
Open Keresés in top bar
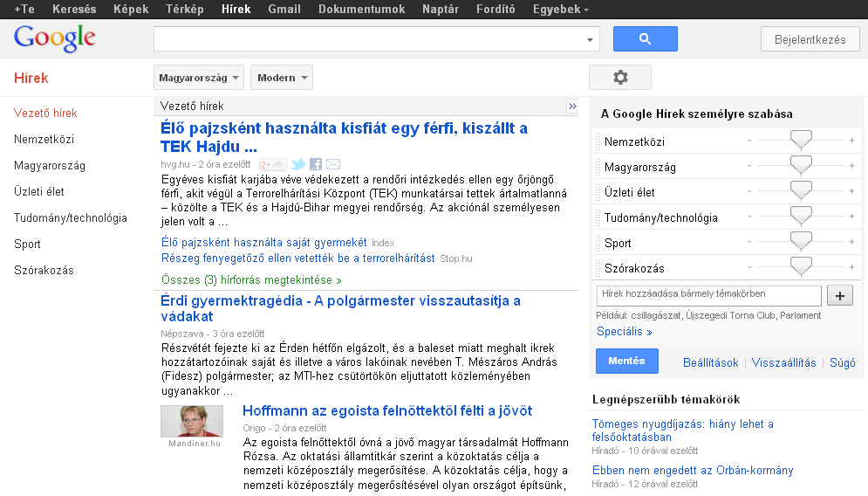tap(74, 10)
